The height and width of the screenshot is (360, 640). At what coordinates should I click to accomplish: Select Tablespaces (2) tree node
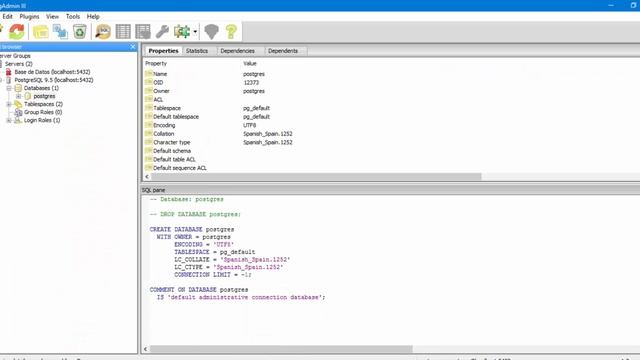click(43, 104)
